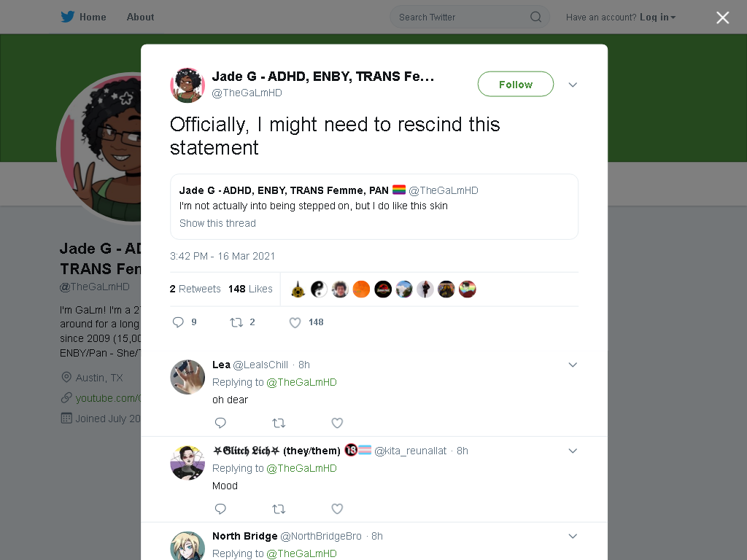This screenshot has height=560, width=747.
Task: Expand options chevron on North Bridge's reply
Action: (573, 536)
